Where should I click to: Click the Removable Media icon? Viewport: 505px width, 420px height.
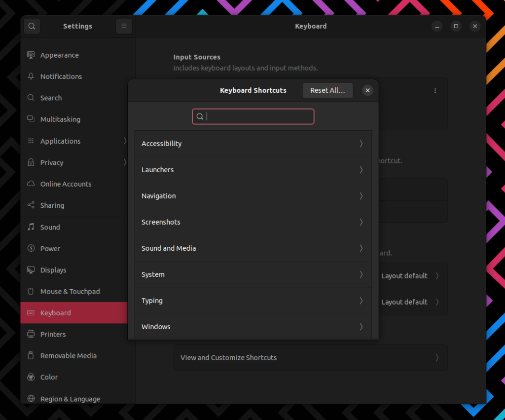pyautogui.click(x=31, y=355)
